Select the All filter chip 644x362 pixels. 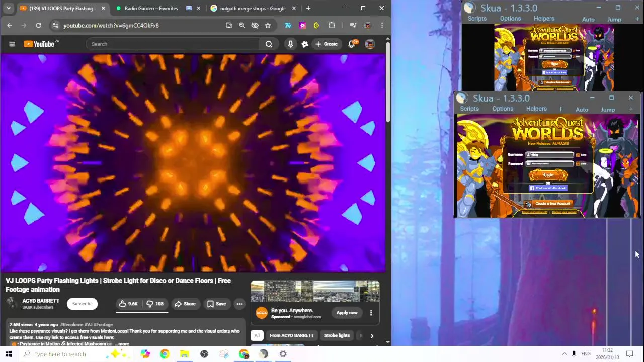pyautogui.click(x=257, y=335)
